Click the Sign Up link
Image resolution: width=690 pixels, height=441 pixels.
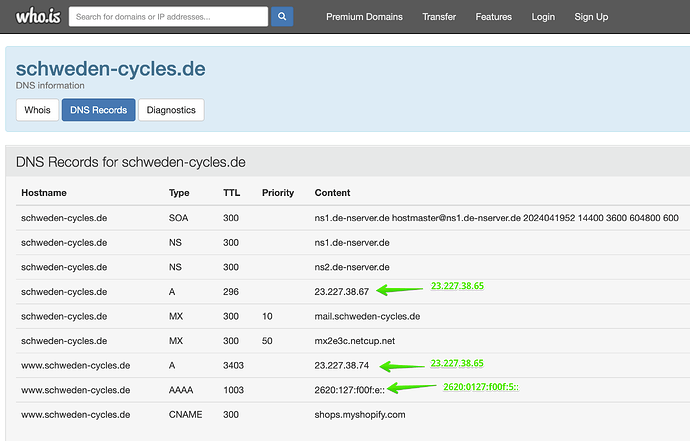pos(591,17)
